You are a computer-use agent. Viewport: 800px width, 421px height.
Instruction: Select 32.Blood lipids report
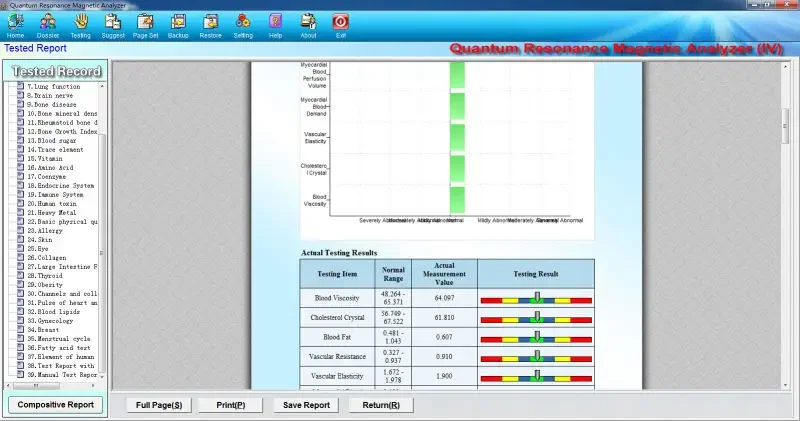[54, 312]
